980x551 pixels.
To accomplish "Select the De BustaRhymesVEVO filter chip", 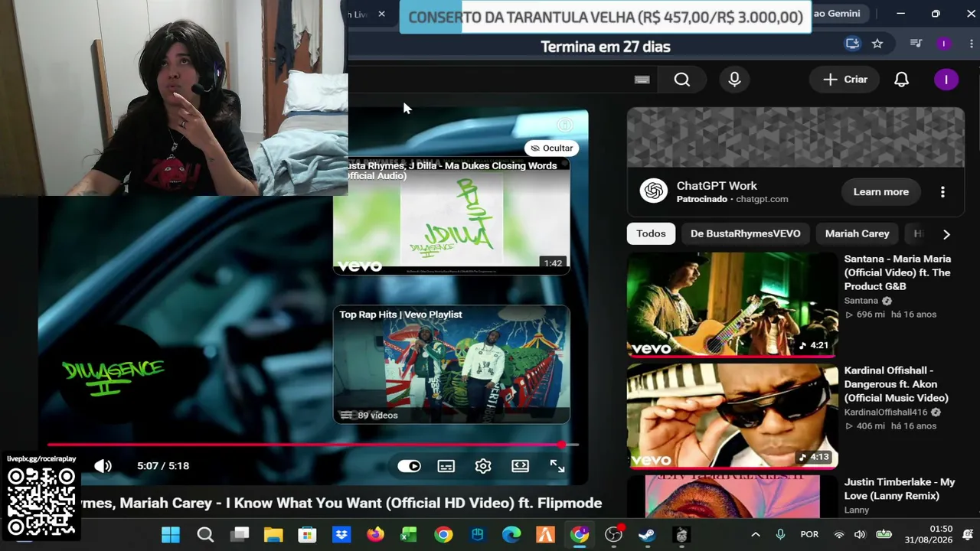I will click(x=745, y=233).
